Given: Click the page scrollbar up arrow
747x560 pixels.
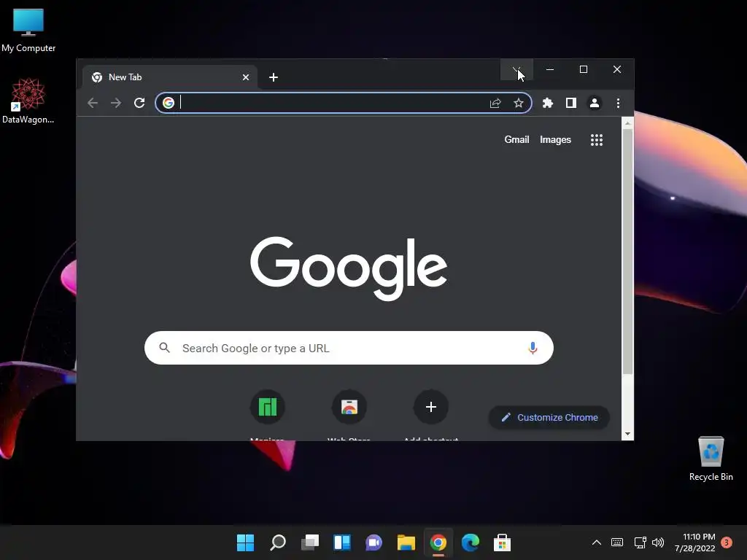Looking at the screenshot, I should pyautogui.click(x=627, y=123).
